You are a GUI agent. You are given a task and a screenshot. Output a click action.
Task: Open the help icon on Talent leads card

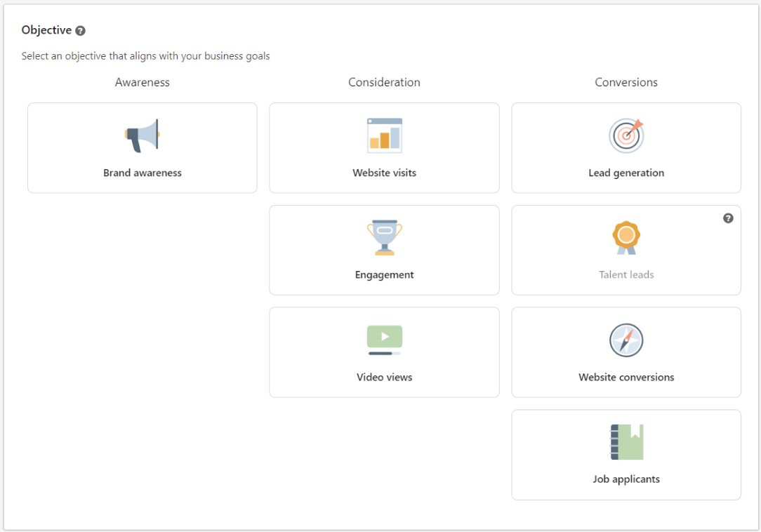(x=728, y=218)
